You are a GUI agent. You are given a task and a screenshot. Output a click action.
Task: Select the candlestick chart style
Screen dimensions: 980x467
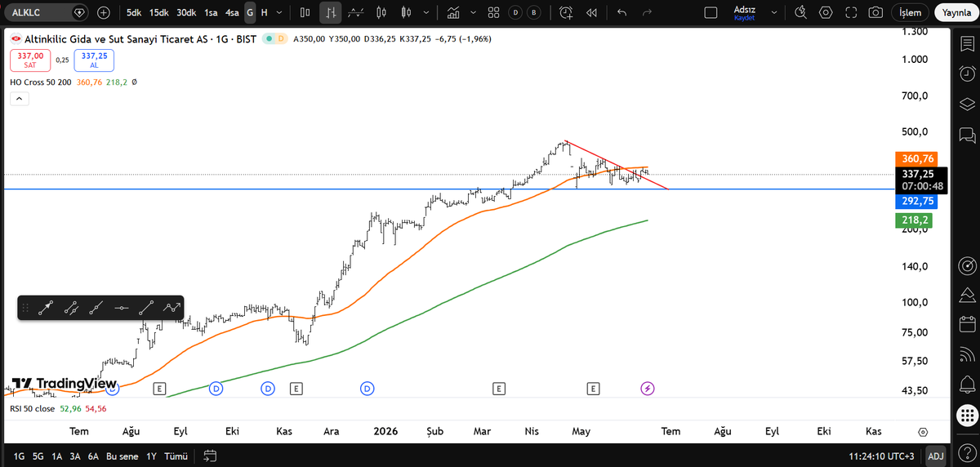381,12
